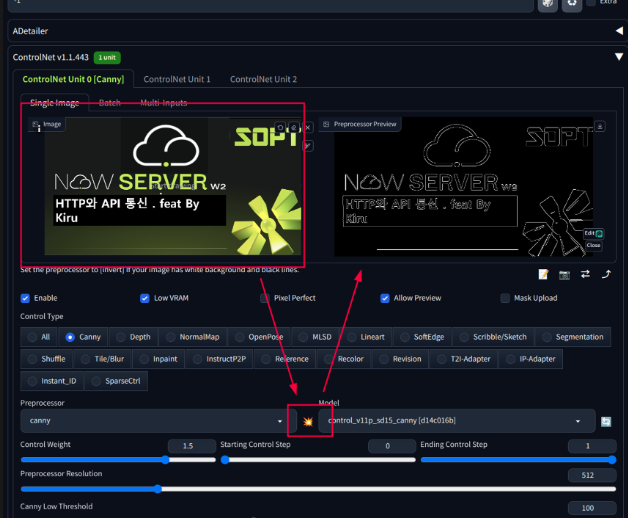Select the Canny control type
Screen dimensions: 628x518
tap(83, 337)
